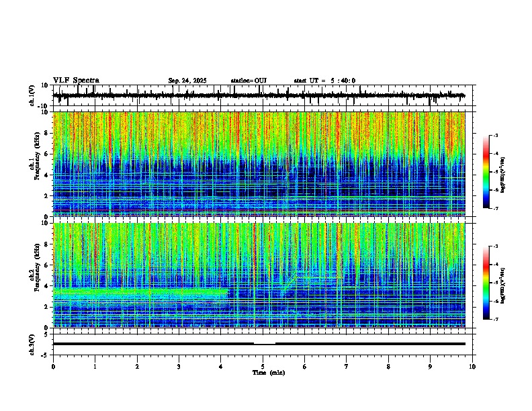The width and height of the screenshot is (532, 411).
Task: Select the "Time (min)" axis label
Action: pos(269,373)
